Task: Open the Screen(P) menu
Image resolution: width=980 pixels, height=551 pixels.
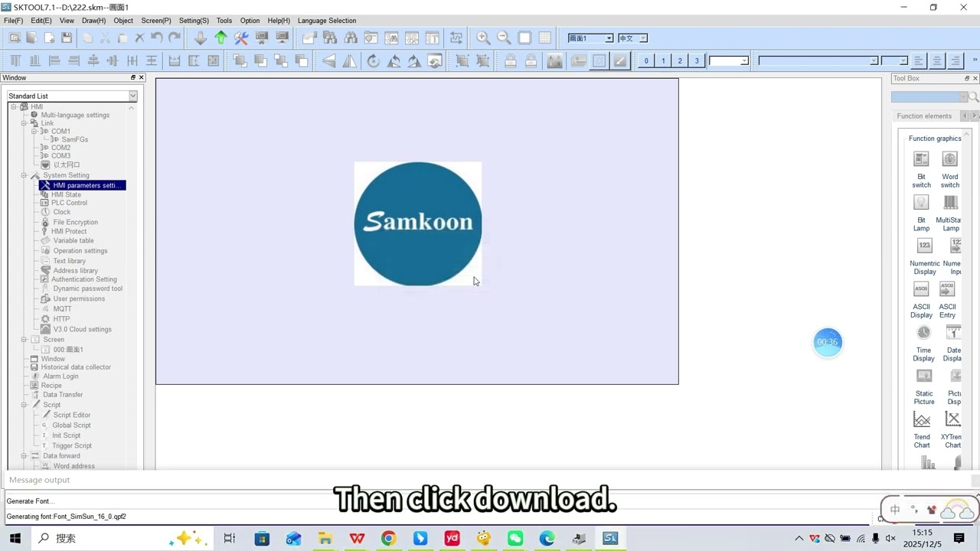Action: 156,21
